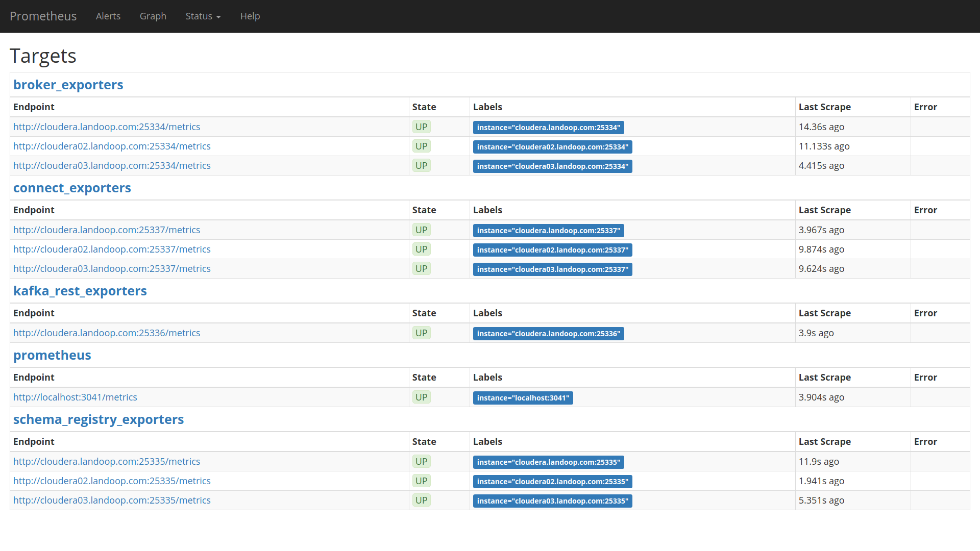This screenshot has width=980, height=551.
Task: Toggle UP state for cloudera02 connect exporter
Action: click(x=421, y=248)
